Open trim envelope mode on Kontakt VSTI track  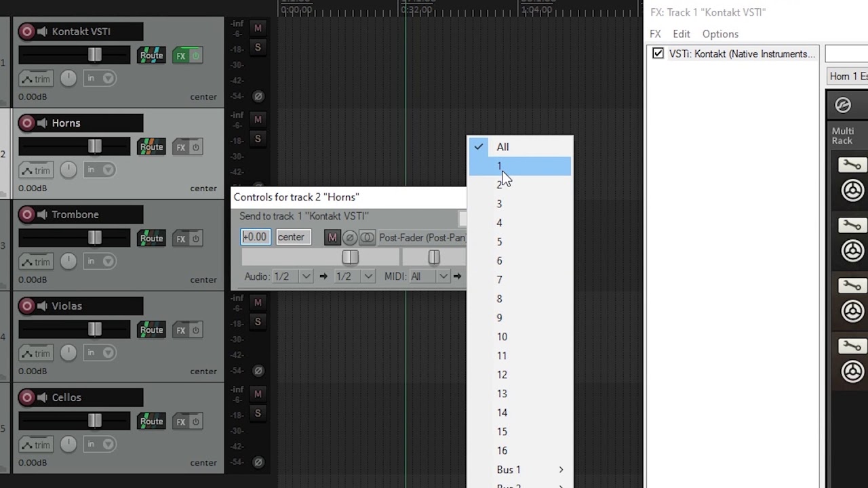click(x=36, y=79)
